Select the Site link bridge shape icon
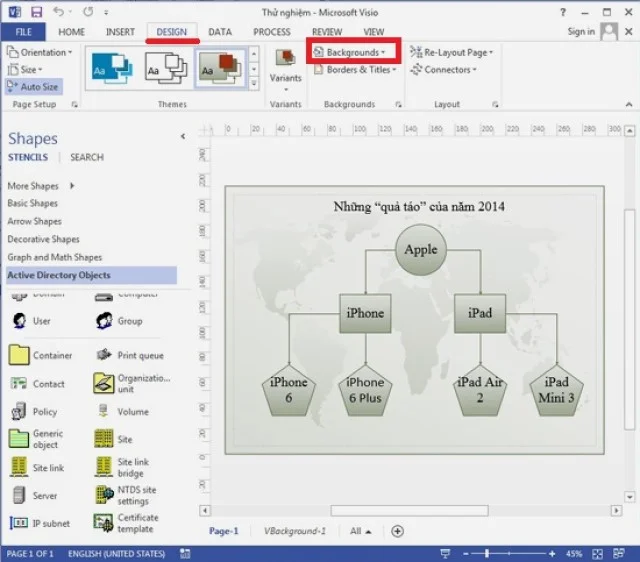Screen dimensions: 640x562 [104, 467]
